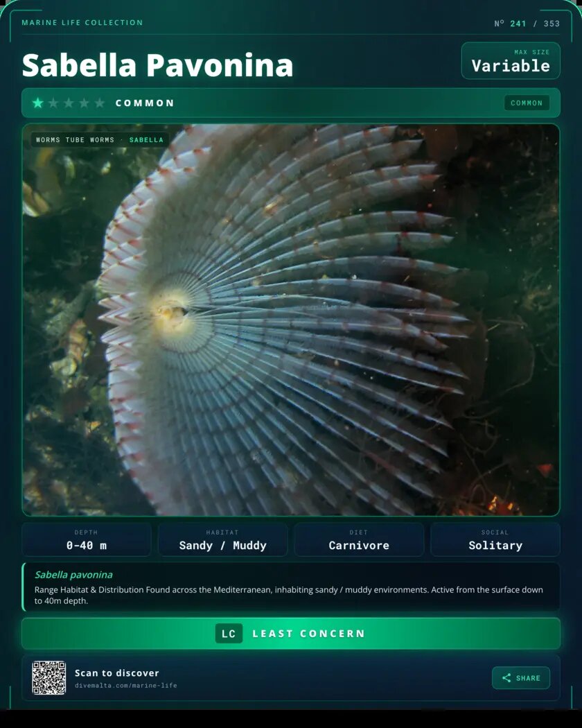
Task: Expand the Habitat Sandy / Muddy stat tile
Action: click(222, 539)
